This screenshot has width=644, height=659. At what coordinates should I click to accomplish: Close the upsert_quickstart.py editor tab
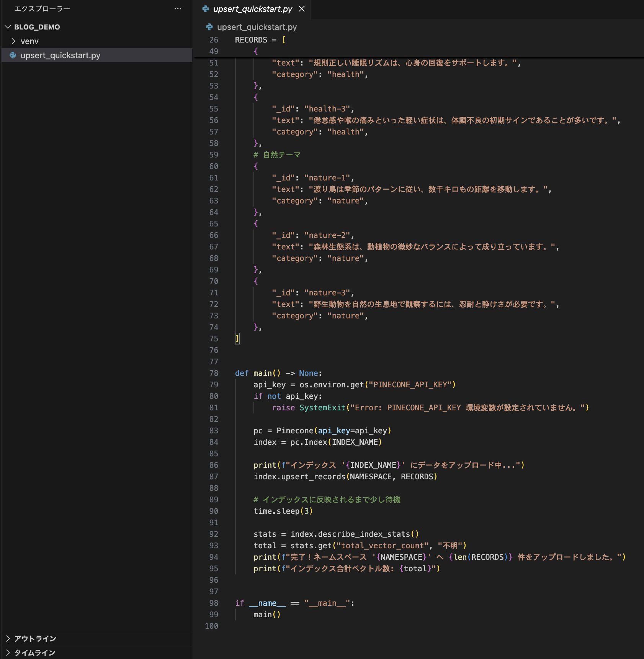coord(302,9)
